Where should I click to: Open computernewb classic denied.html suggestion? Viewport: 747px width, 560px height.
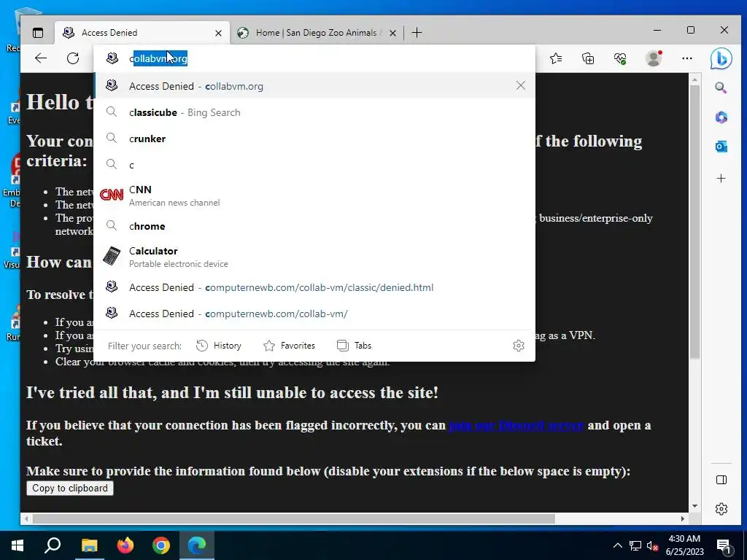pos(314,287)
